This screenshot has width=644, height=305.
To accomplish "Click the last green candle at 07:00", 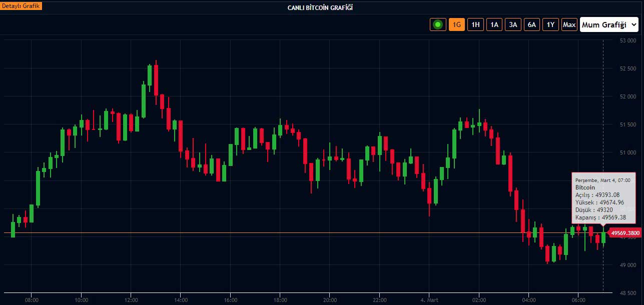I will (x=603, y=237).
